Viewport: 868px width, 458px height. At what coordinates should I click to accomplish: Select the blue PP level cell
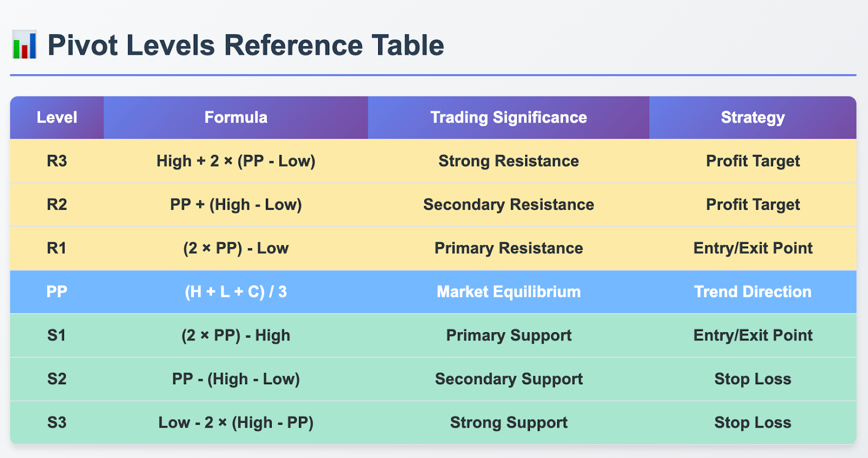(x=57, y=292)
